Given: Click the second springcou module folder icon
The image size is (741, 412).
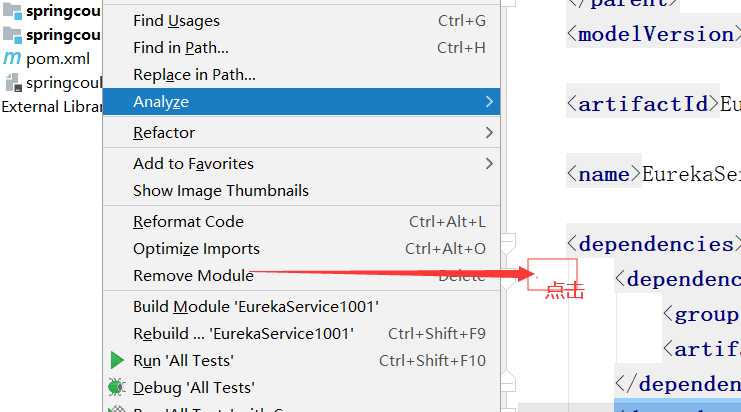Looking at the screenshot, I should 12,35.
